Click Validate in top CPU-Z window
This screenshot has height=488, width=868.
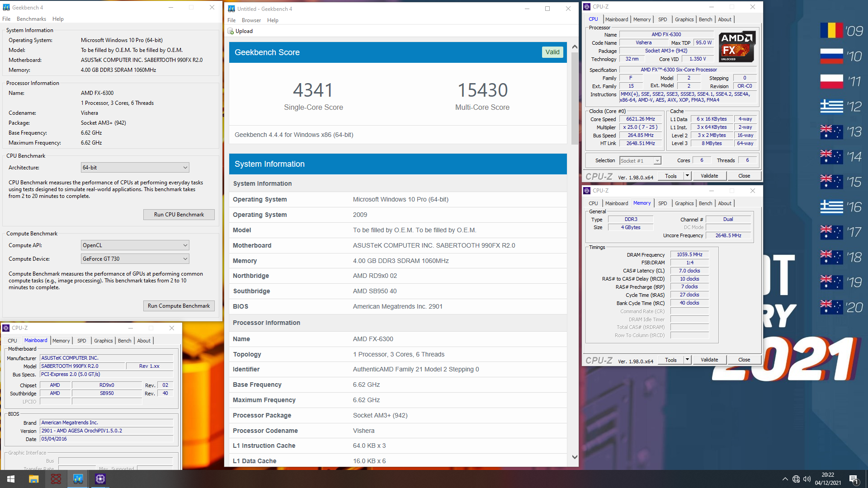pyautogui.click(x=709, y=176)
